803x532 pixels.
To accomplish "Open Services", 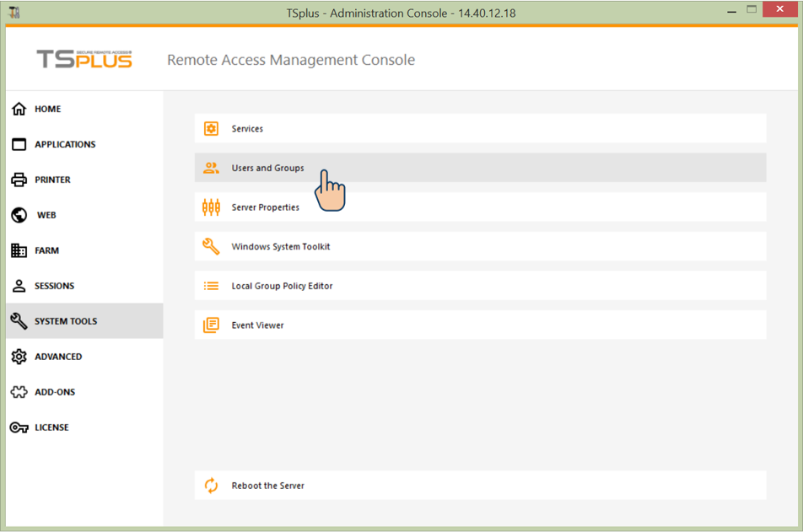I will pyautogui.click(x=481, y=128).
